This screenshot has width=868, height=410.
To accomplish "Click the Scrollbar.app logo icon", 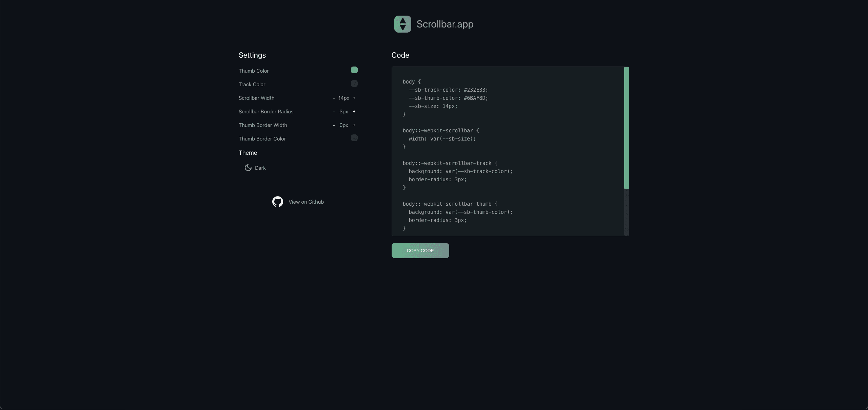I will coord(402,24).
